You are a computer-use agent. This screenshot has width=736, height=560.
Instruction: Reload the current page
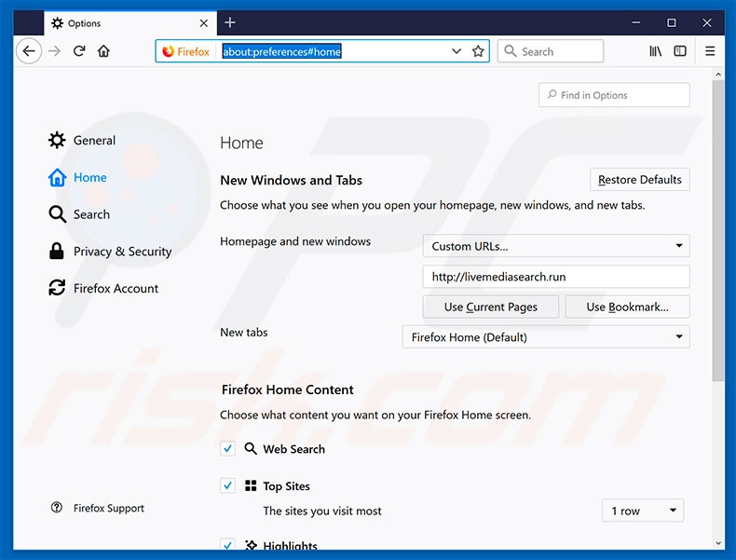click(x=79, y=51)
